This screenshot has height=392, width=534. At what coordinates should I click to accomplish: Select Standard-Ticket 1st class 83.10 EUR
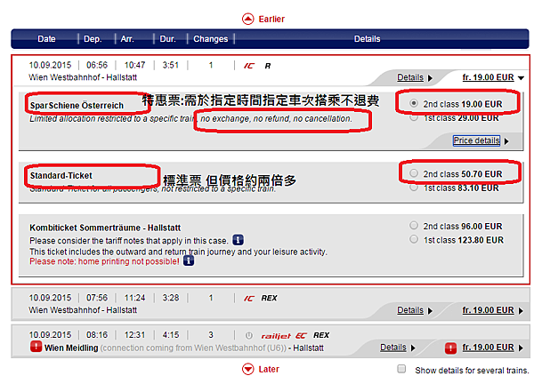414,188
